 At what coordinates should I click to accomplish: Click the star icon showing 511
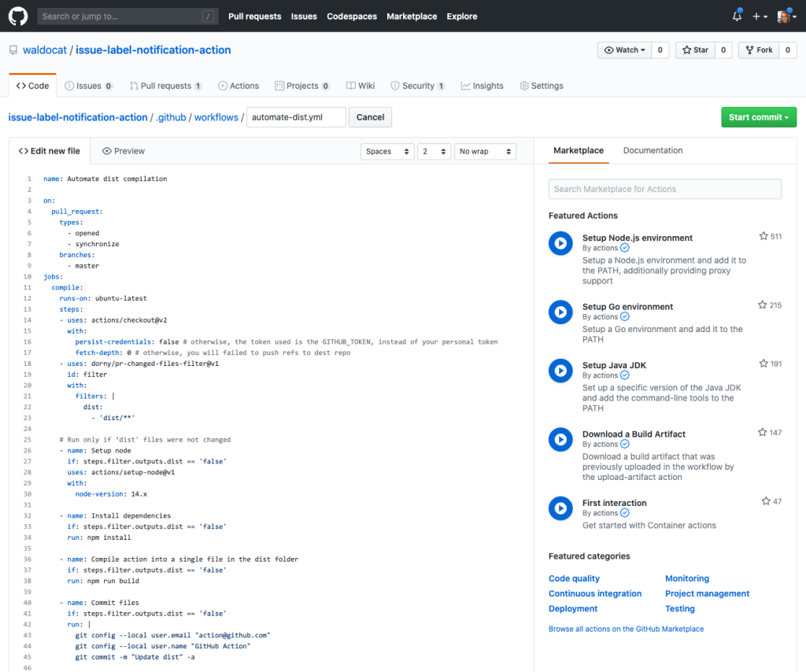(x=763, y=235)
